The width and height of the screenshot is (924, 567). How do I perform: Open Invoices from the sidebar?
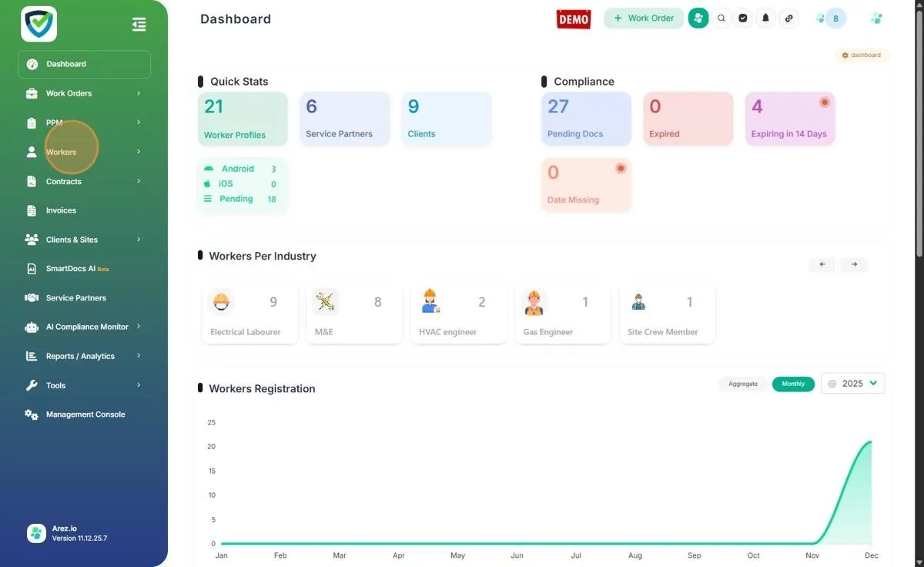tap(61, 210)
